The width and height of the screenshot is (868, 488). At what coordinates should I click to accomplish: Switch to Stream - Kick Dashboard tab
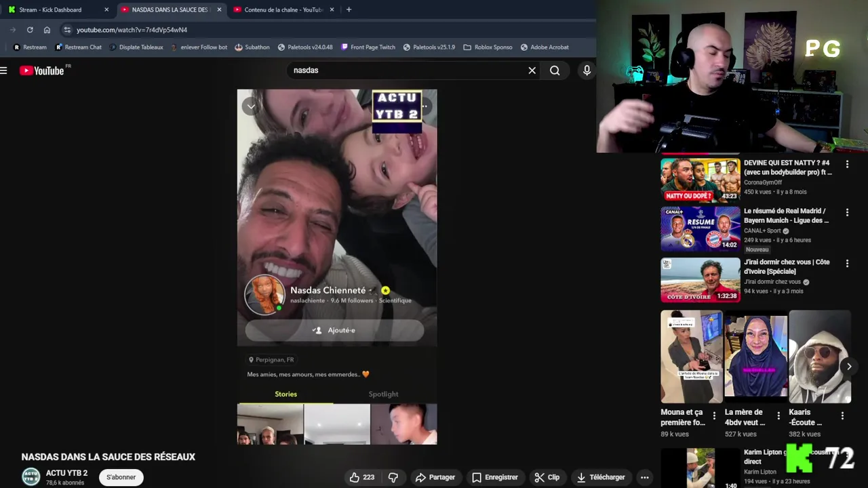pyautogui.click(x=58, y=9)
